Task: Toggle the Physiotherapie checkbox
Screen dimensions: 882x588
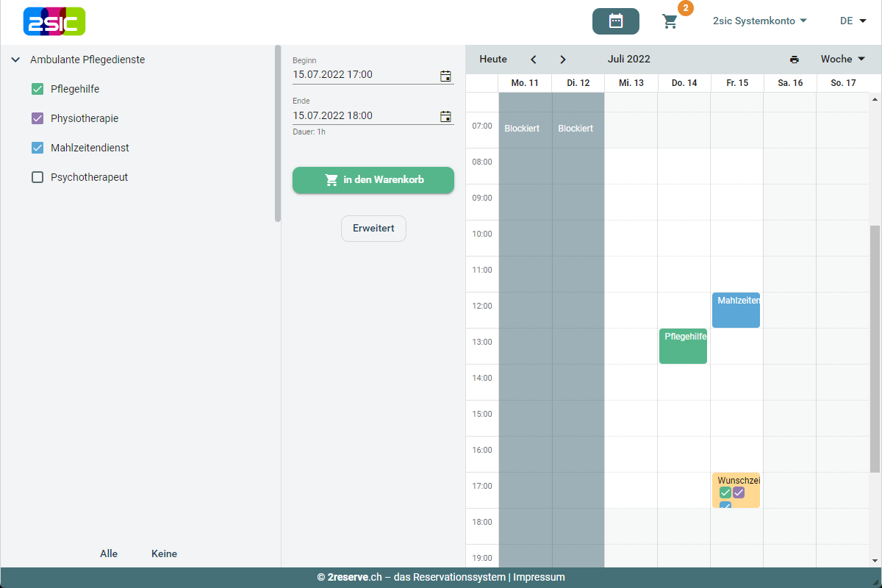Action: click(37, 118)
